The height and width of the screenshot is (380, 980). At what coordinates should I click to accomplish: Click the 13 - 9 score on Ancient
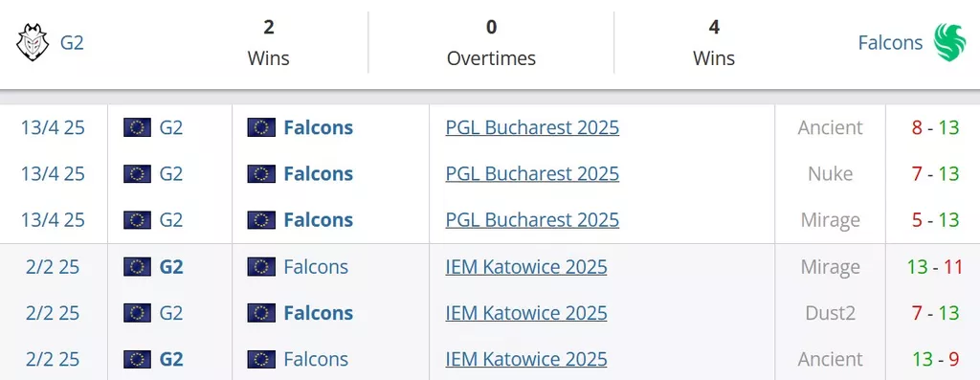pyautogui.click(x=935, y=359)
